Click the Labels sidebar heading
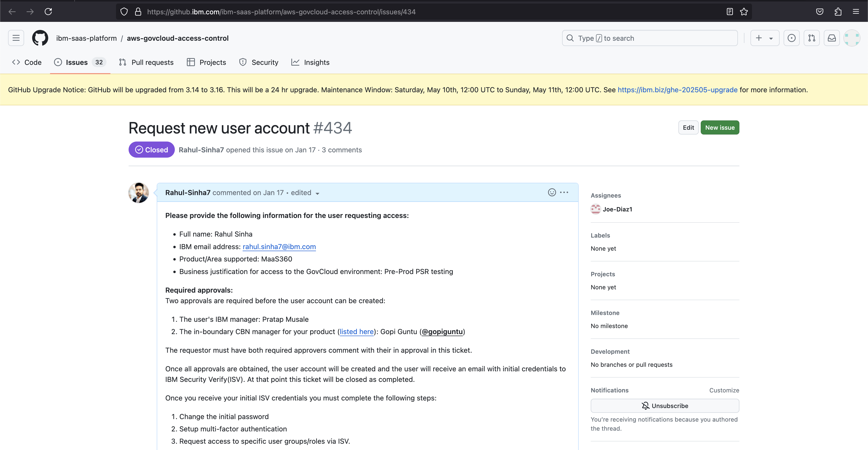 [x=600, y=236]
